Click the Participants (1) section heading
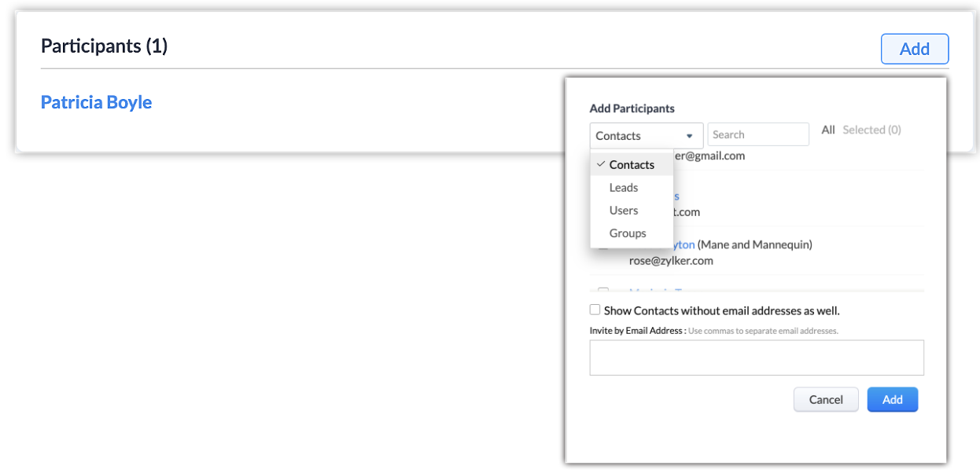Screen dimensions: 980x473 click(105, 46)
